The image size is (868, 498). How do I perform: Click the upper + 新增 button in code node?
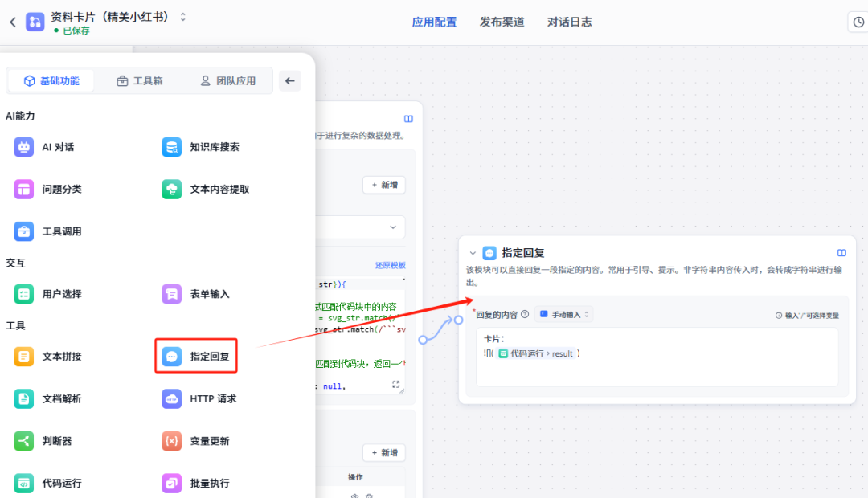pyautogui.click(x=384, y=185)
